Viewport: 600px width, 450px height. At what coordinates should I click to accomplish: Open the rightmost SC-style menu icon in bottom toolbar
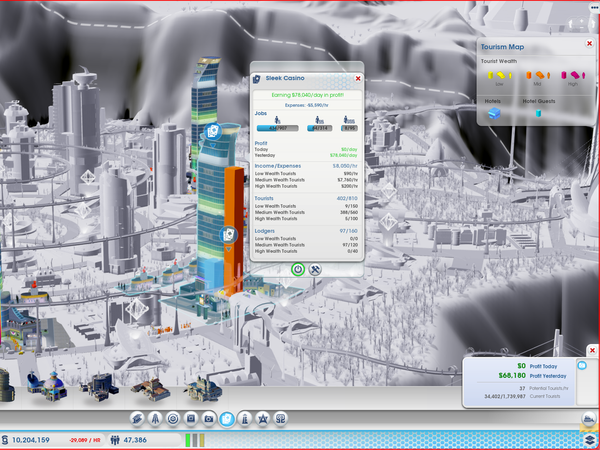click(x=281, y=419)
